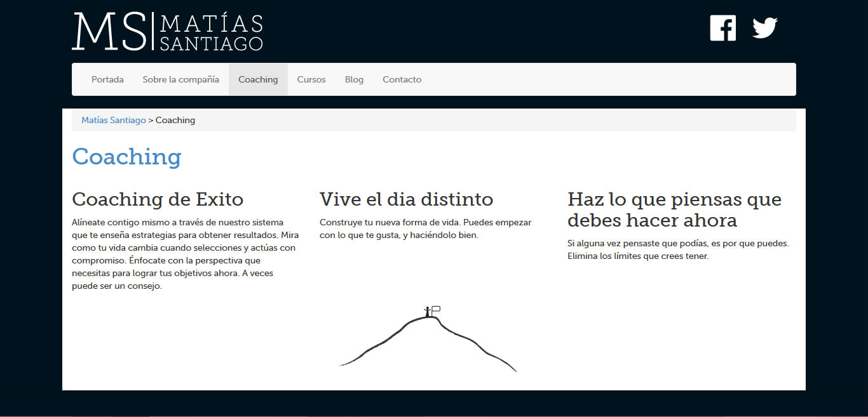Screen dimensions: 868x417
Task: Click the Vive el dia distinto heading
Action: pyautogui.click(x=406, y=199)
